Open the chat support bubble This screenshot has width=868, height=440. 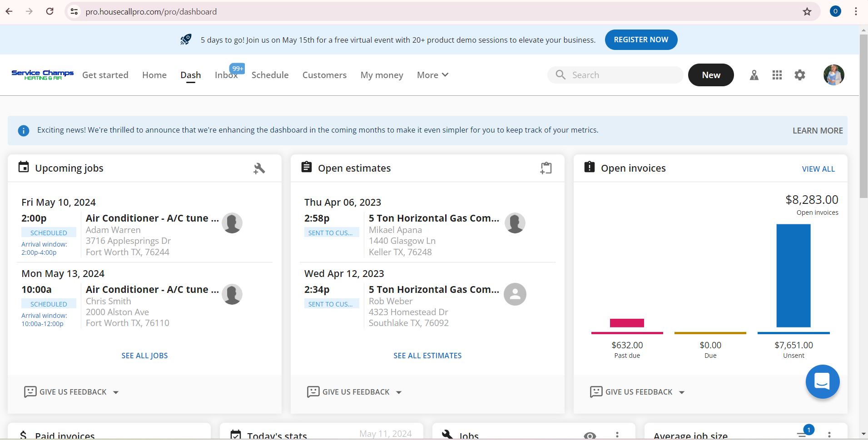[822, 381]
